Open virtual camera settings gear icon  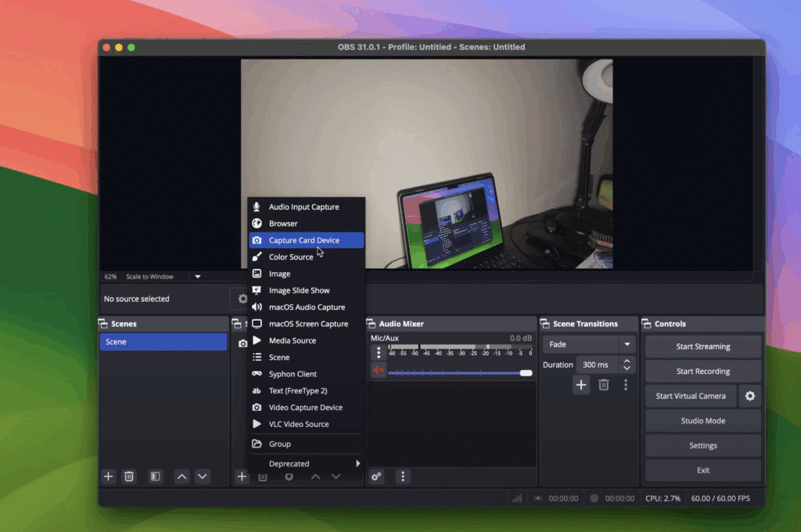click(750, 396)
